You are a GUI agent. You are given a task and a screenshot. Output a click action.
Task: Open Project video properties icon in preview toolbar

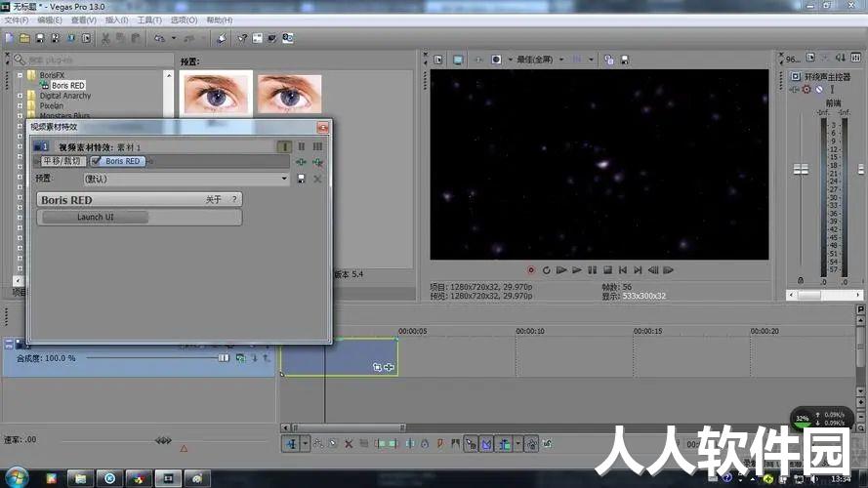coord(437,60)
